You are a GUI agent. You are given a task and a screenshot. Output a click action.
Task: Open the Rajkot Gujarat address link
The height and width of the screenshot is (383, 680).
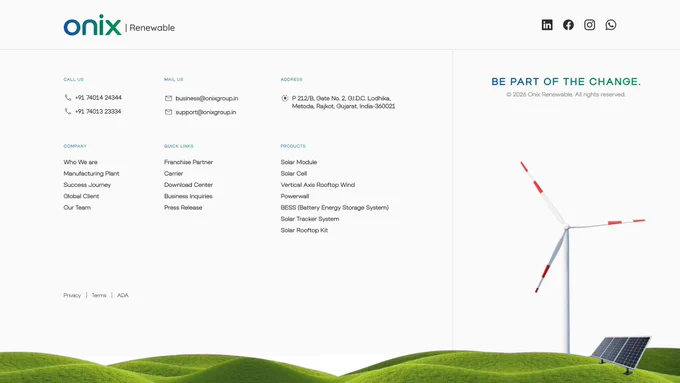(343, 102)
